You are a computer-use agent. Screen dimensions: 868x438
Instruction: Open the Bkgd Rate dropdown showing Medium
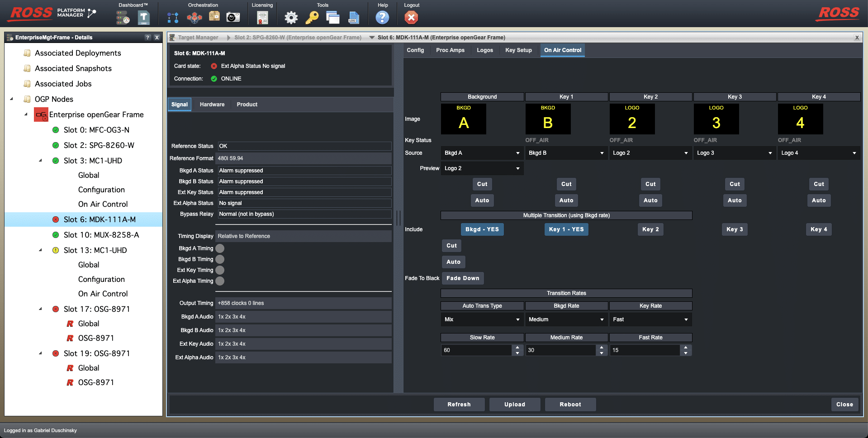(566, 319)
